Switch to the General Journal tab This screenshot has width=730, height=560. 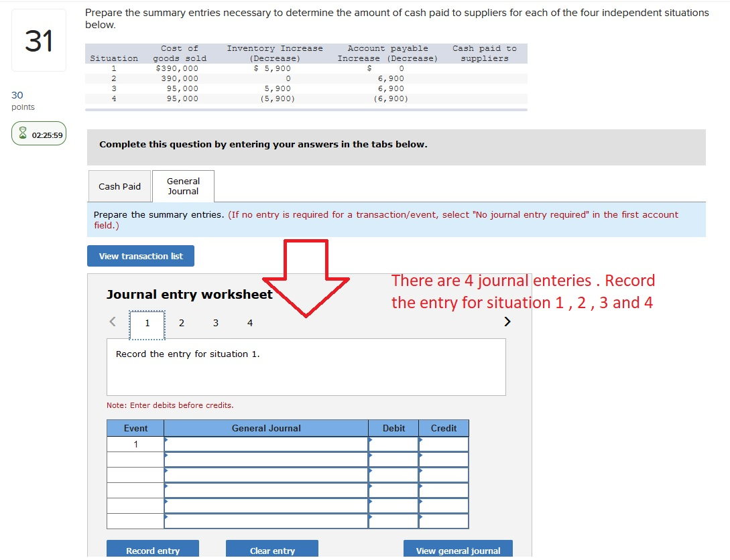coord(183,186)
